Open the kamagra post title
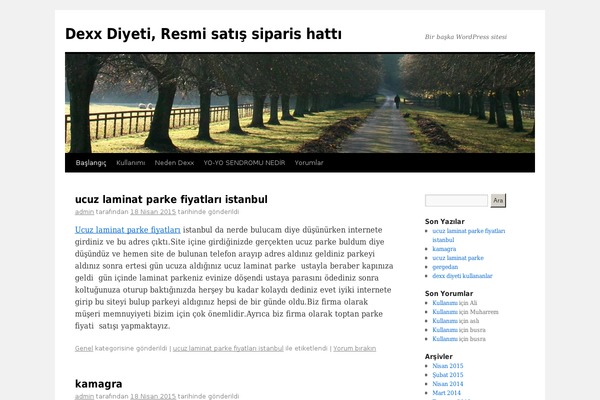This screenshot has height=400, width=600. [98, 384]
